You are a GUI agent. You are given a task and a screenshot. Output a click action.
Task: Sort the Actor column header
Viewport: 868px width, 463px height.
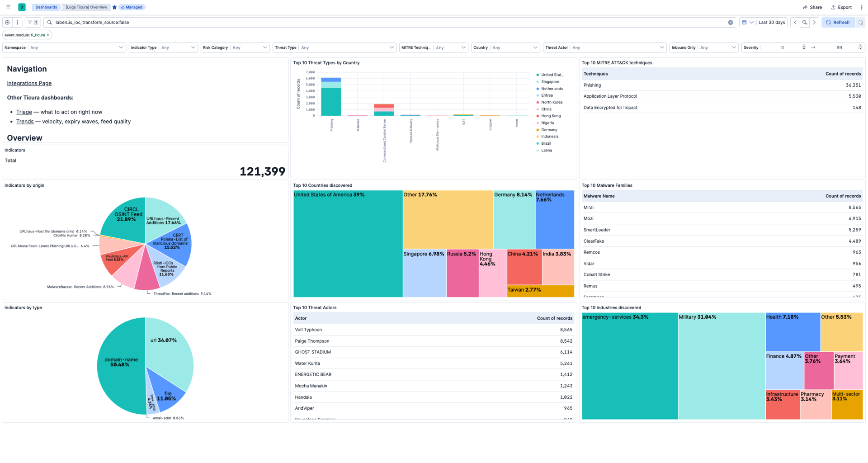pyautogui.click(x=301, y=318)
